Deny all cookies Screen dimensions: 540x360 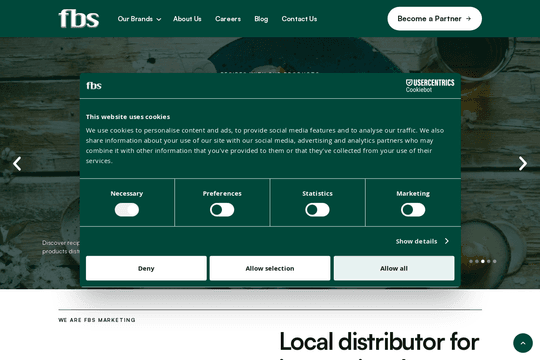[146, 268]
